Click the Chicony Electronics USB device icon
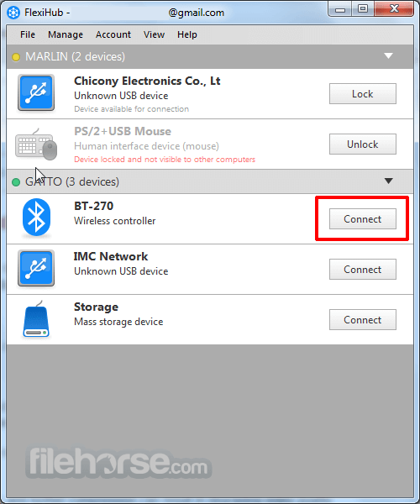This screenshot has height=504, width=420. pos(36,92)
